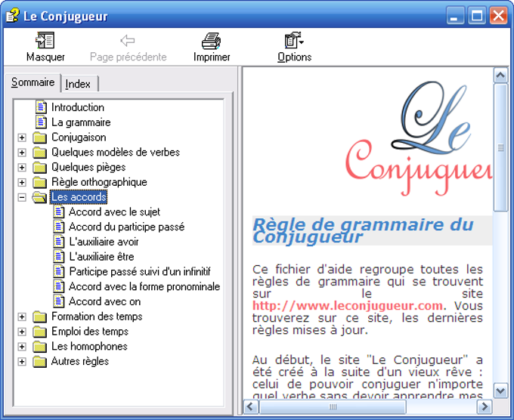Click the open Les accords folder icon
The image size is (514, 420).
click(39, 197)
